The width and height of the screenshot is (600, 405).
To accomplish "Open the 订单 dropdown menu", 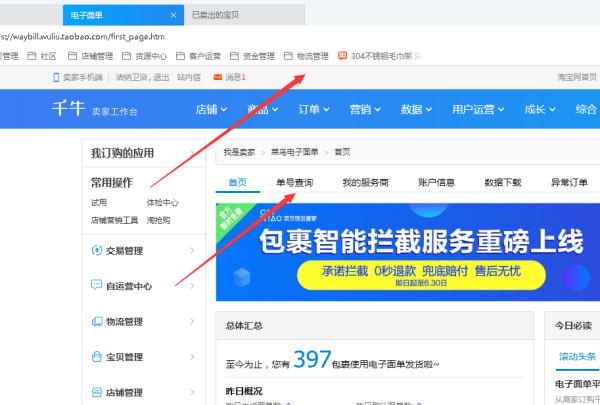I will tap(313, 110).
